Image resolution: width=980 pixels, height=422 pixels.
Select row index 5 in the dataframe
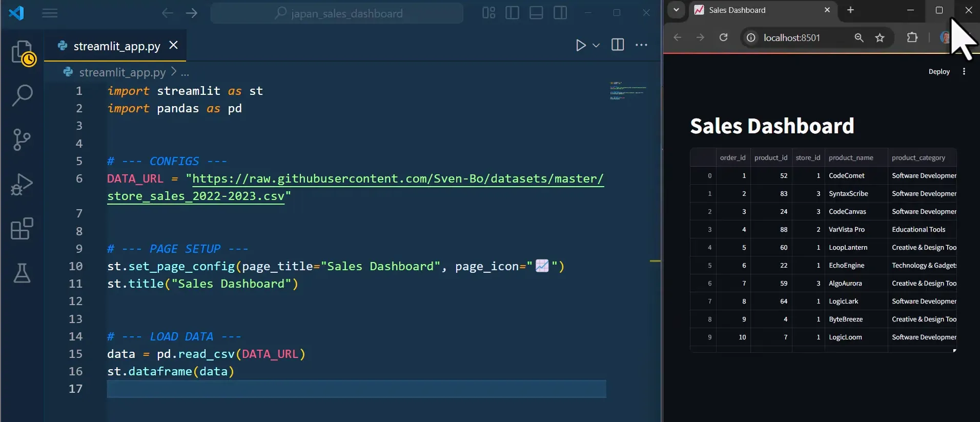[703, 265]
